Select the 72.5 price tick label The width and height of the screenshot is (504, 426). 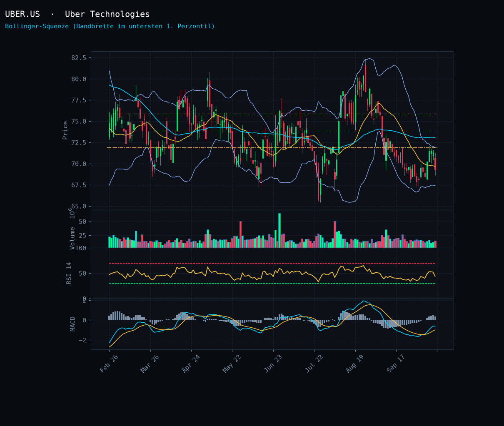point(79,142)
